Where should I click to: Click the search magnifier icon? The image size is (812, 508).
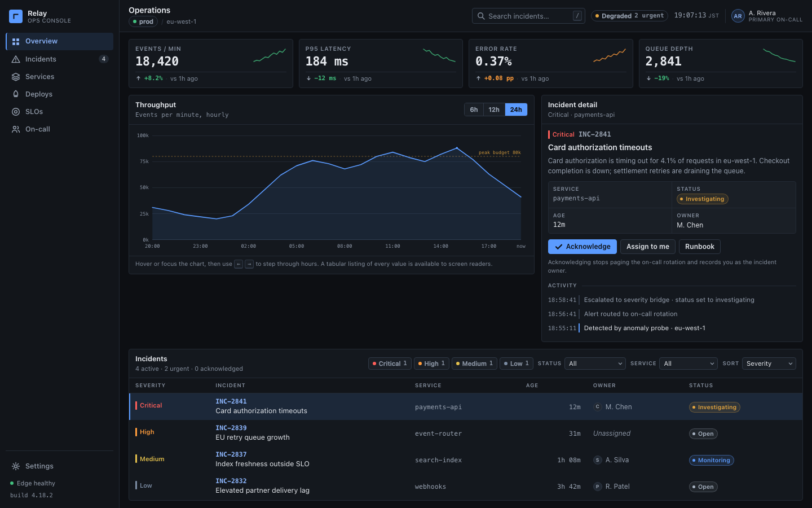click(x=481, y=16)
